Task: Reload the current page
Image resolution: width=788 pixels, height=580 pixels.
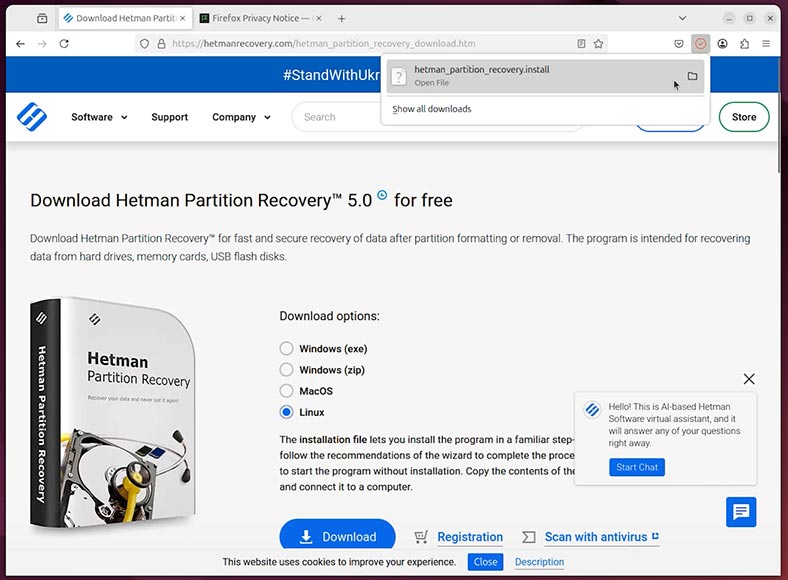Action: 64,44
